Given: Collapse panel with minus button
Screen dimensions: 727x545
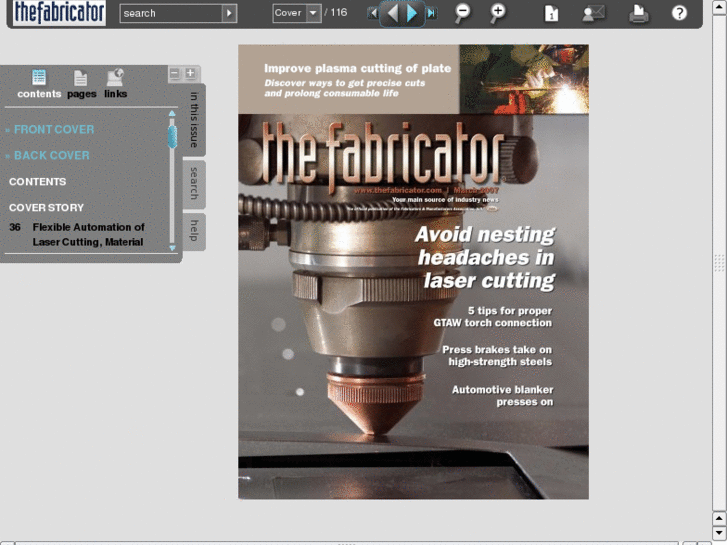Looking at the screenshot, I should click(174, 73).
